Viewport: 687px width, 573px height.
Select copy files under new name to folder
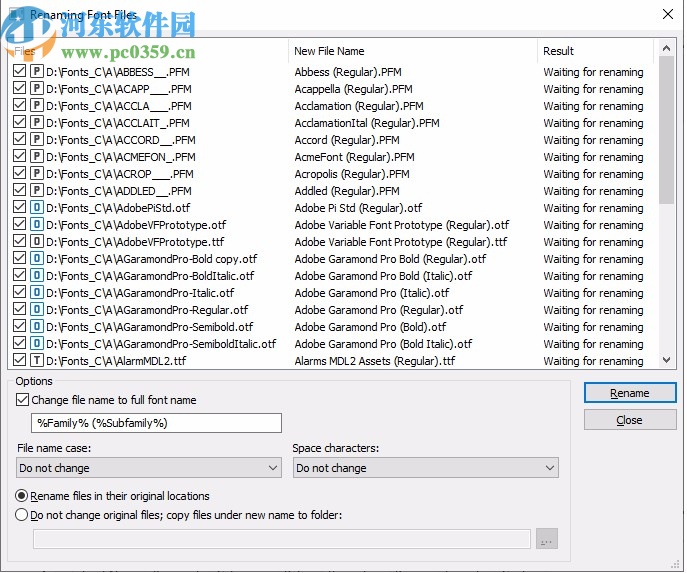point(21,515)
